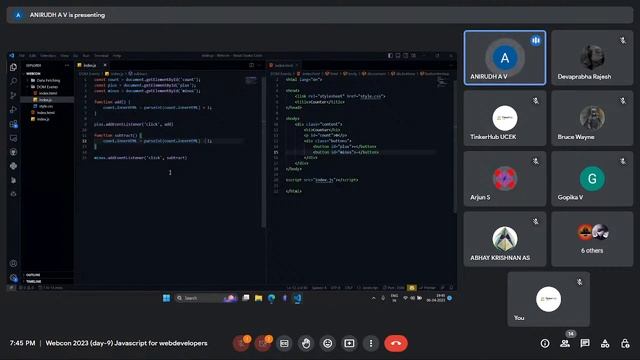Show hidden system tray icons chevron
This screenshot has height=360, width=640.
373,298
